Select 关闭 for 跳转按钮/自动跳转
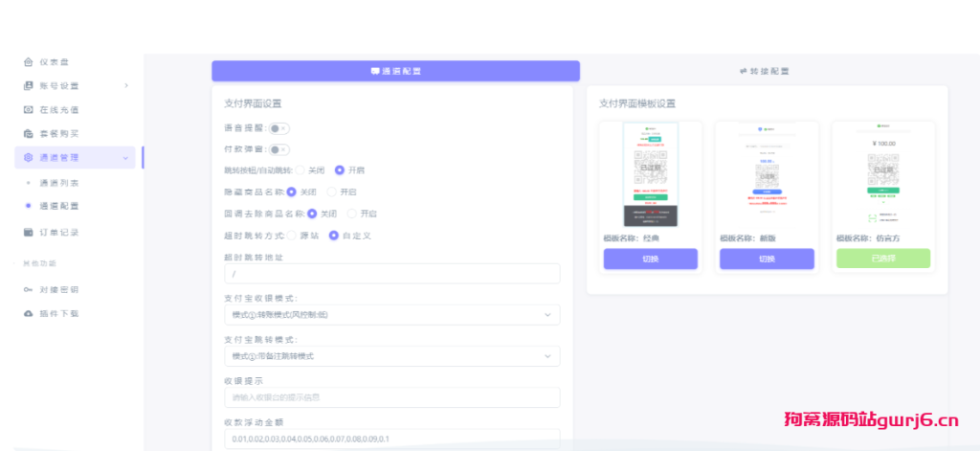This screenshot has height=451, width=980. pos(300,169)
